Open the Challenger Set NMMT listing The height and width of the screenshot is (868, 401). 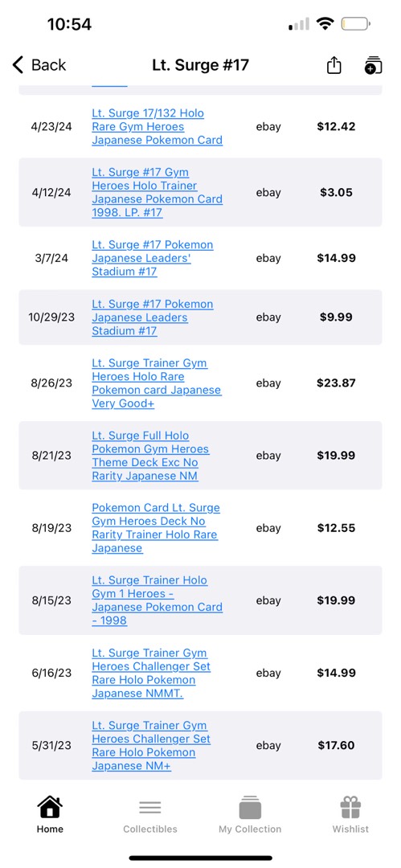tap(151, 674)
